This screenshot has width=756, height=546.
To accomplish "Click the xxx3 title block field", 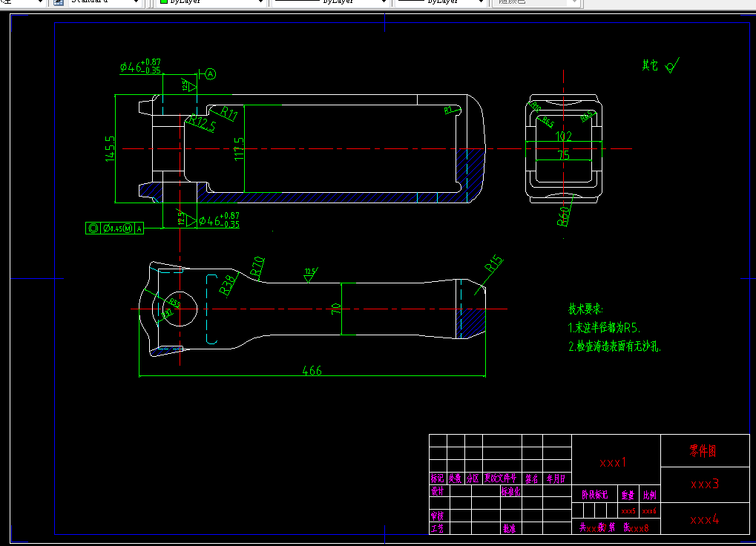I will tap(705, 484).
